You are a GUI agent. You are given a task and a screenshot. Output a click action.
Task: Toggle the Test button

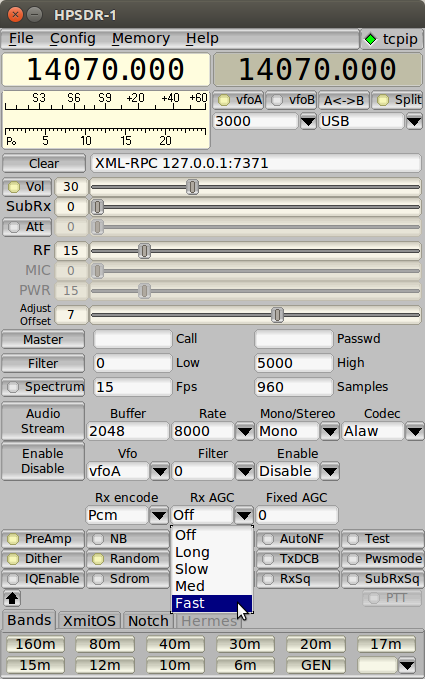383,539
